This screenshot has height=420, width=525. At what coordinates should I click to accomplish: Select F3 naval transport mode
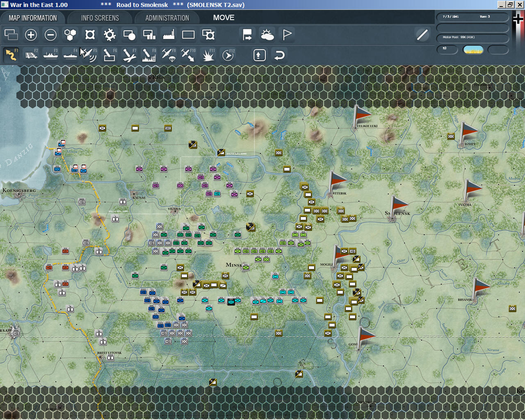[x=50, y=55]
